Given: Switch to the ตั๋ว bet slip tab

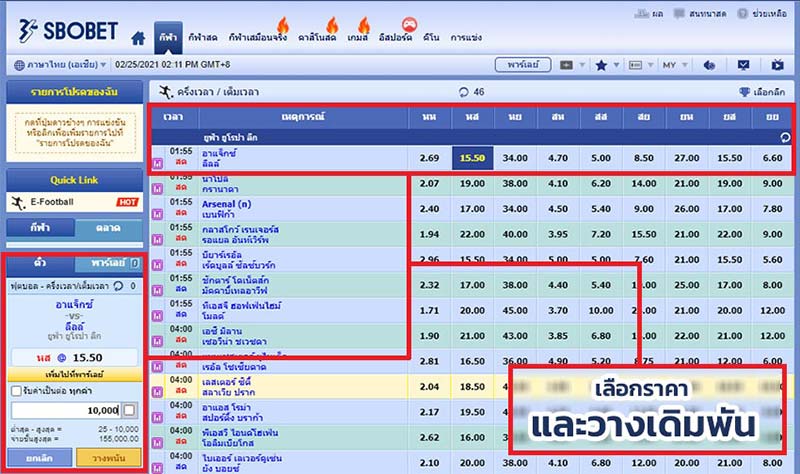Looking at the screenshot, I should click(41, 263).
